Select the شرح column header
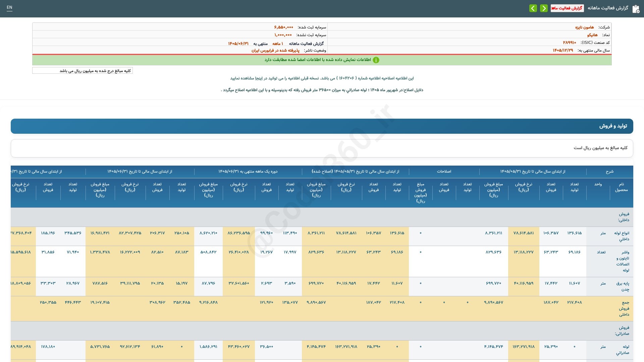 [x=609, y=172]
